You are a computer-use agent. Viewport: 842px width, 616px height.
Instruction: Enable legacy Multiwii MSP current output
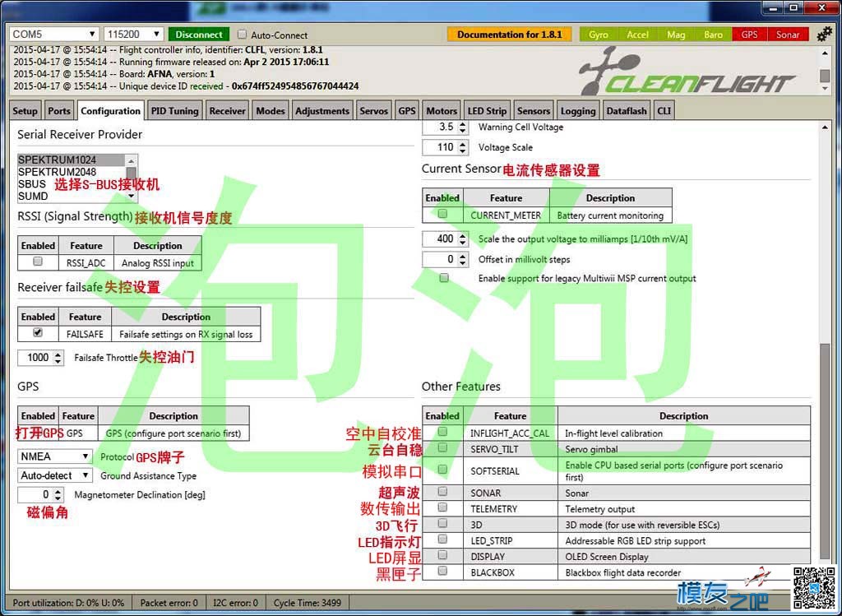(444, 278)
